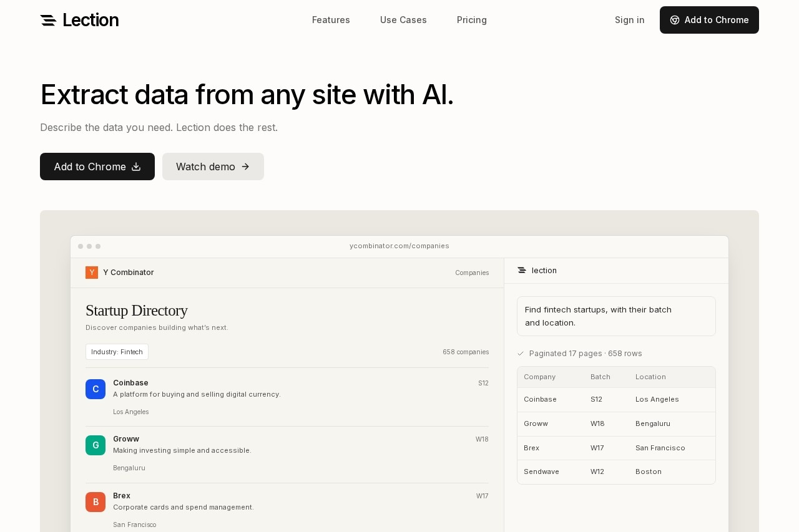Click the Watch demo button
This screenshot has height=532, width=799.
(213, 167)
